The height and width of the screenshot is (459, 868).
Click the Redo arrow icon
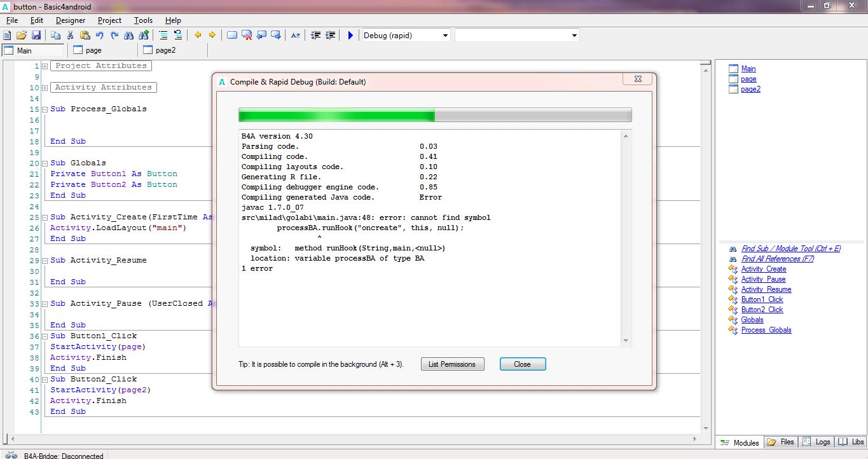(114, 36)
